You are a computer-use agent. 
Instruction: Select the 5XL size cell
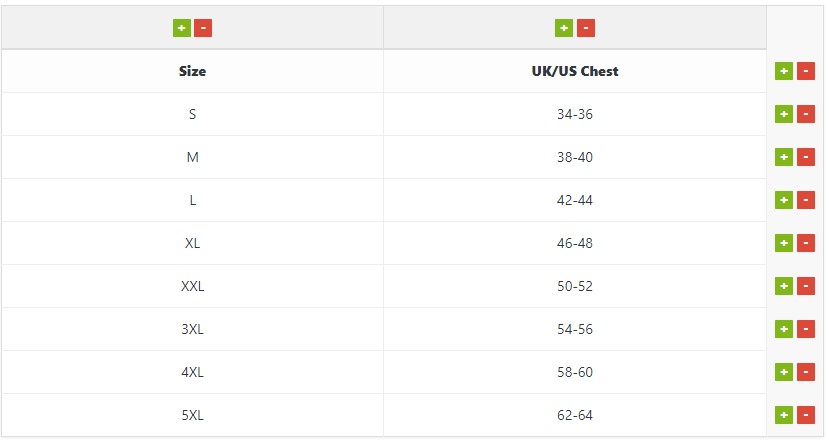click(x=192, y=415)
